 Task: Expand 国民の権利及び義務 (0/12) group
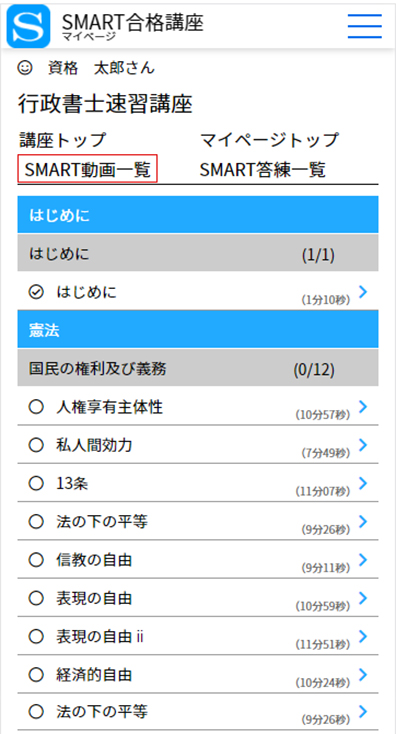pos(198,368)
